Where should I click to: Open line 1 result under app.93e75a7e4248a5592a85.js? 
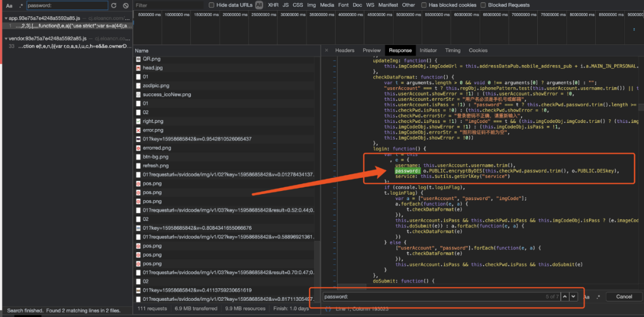pos(66,26)
